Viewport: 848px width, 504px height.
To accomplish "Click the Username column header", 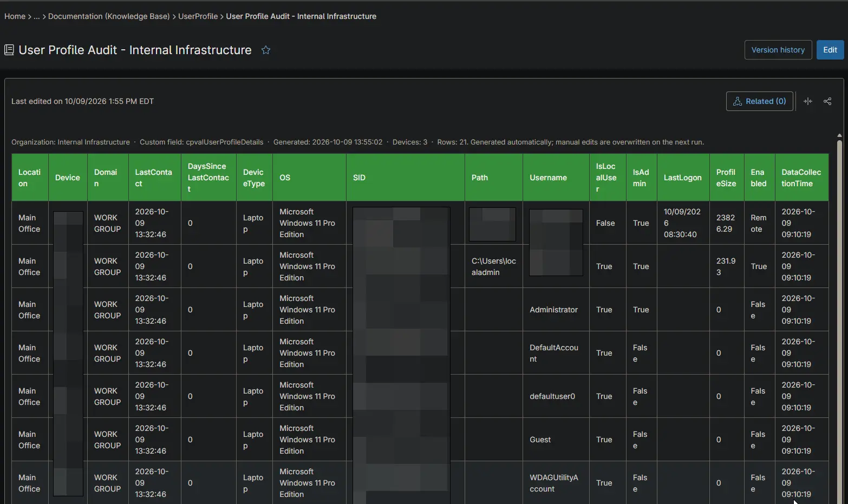I will coord(556,178).
